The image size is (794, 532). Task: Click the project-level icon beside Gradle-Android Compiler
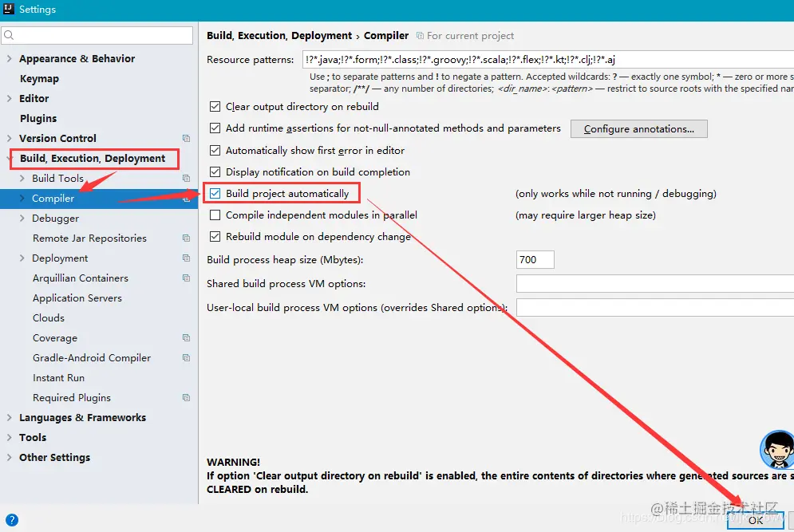[187, 358]
